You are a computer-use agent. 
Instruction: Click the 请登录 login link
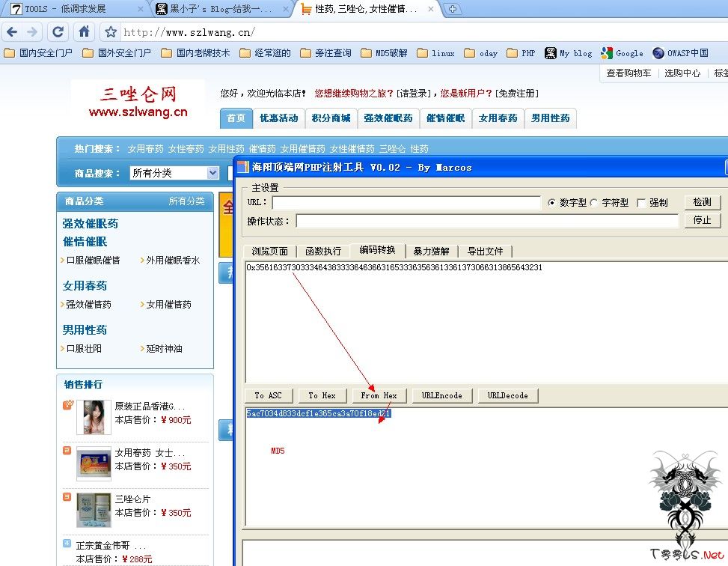[x=414, y=94]
